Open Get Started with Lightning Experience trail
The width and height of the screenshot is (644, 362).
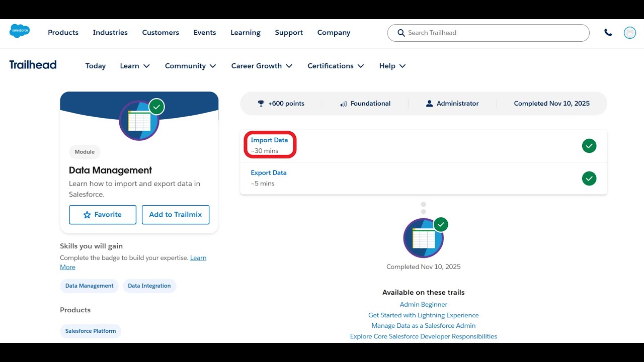tap(424, 315)
